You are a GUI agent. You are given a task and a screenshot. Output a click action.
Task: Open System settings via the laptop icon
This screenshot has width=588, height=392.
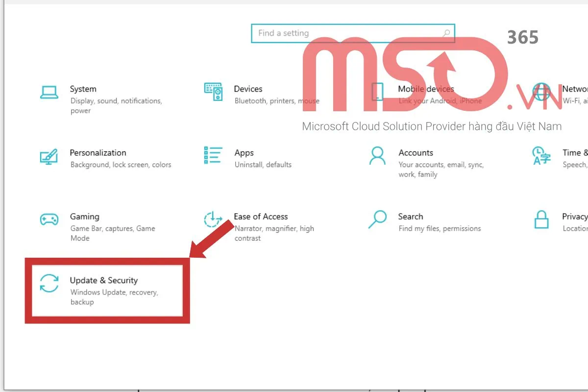tap(49, 93)
